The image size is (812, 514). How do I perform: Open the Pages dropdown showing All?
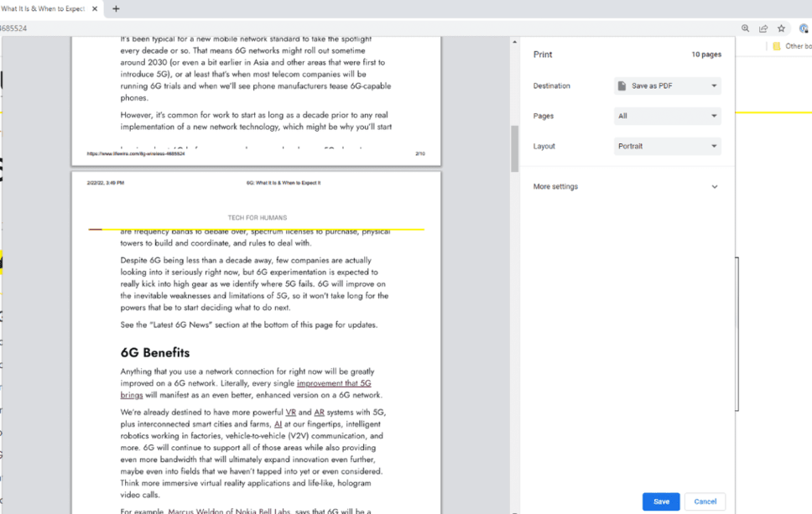[667, 116]
